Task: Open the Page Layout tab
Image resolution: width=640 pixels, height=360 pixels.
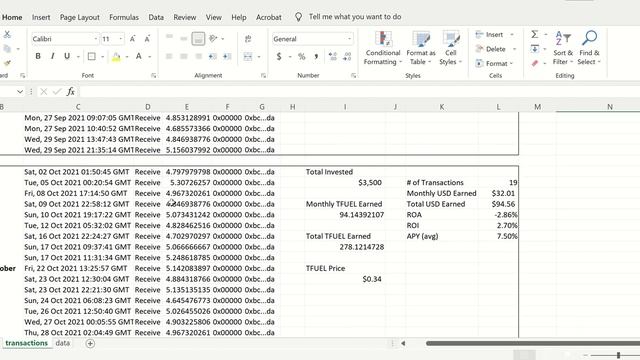Action: click(x=80, y=17)
